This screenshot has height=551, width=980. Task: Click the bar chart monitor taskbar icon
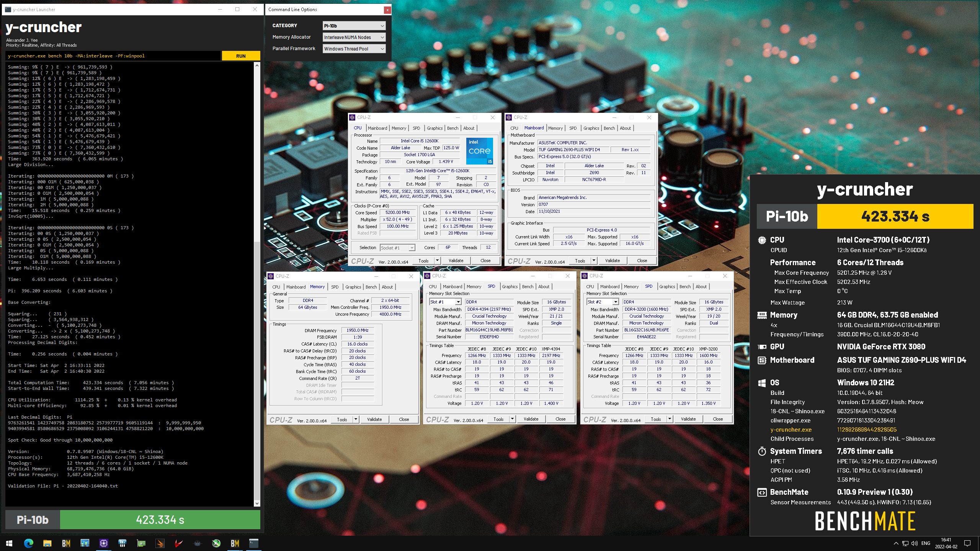point(85,543)
